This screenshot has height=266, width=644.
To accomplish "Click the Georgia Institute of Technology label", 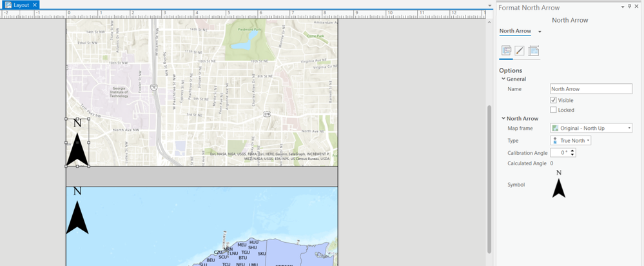I will (x=119, y=92).
